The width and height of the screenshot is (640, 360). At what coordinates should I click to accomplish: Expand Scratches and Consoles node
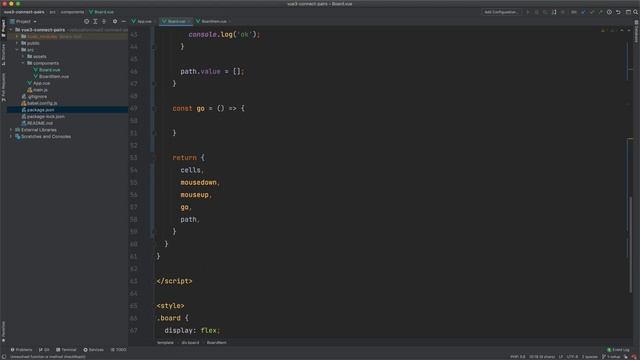(11, 136)
